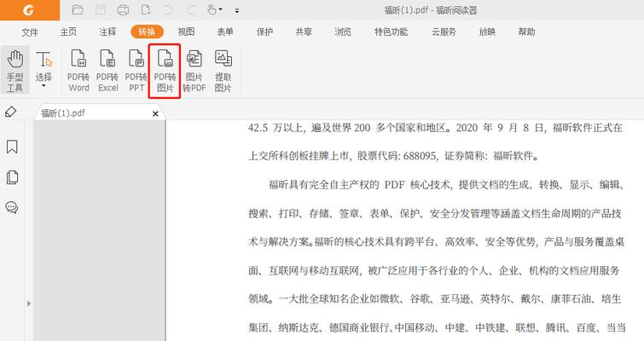644x341 pixels.
Task: Click the new document page icon
Action: click(x=146, y=10)
